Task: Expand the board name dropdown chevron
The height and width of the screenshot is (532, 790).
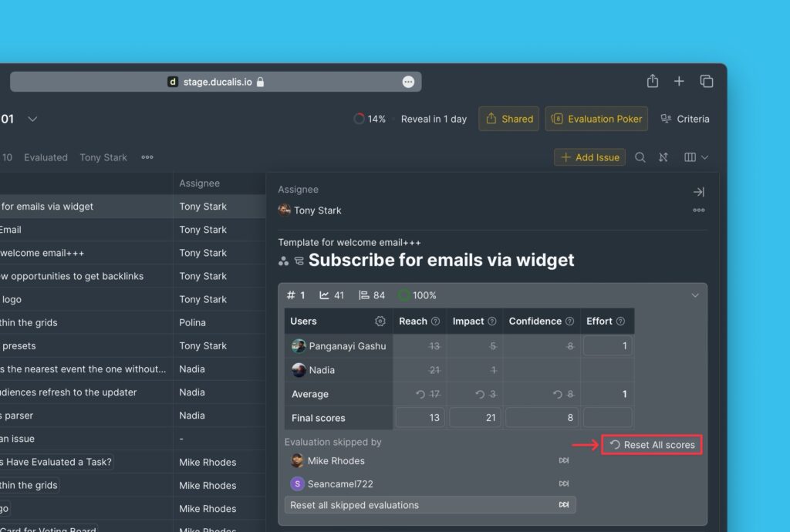Action: [x=32, y=120]
